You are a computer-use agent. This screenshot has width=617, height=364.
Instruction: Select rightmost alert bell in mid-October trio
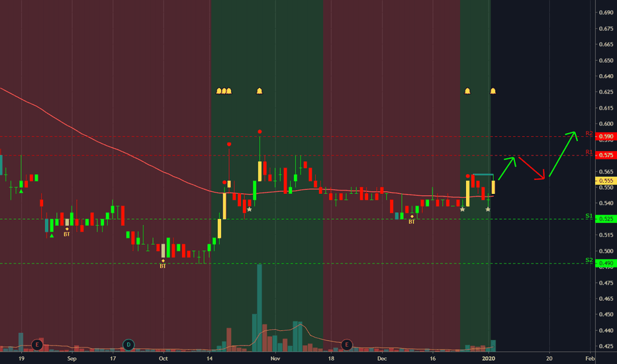tap(229, 91)
